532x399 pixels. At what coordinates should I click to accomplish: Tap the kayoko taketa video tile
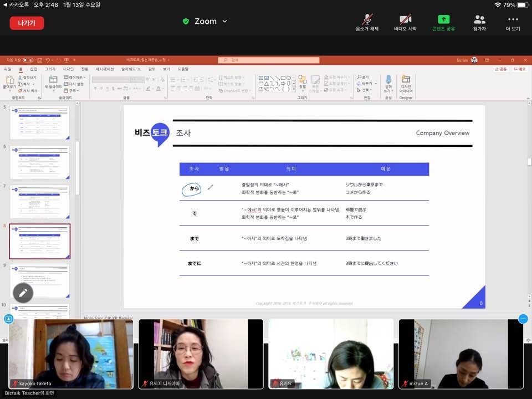(71, 354)
